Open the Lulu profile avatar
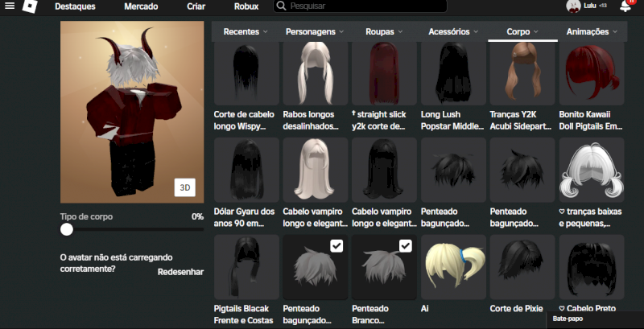 (574, 6)
